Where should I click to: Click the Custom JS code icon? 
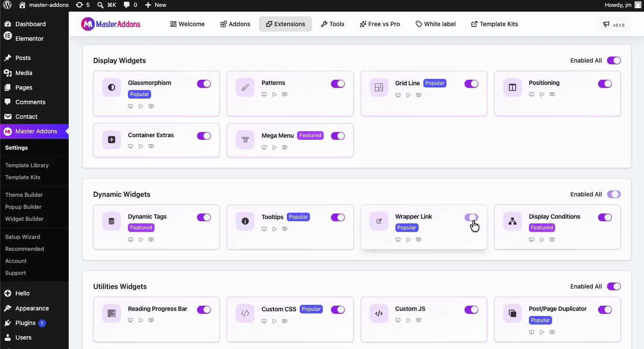(x=379, y=313)
